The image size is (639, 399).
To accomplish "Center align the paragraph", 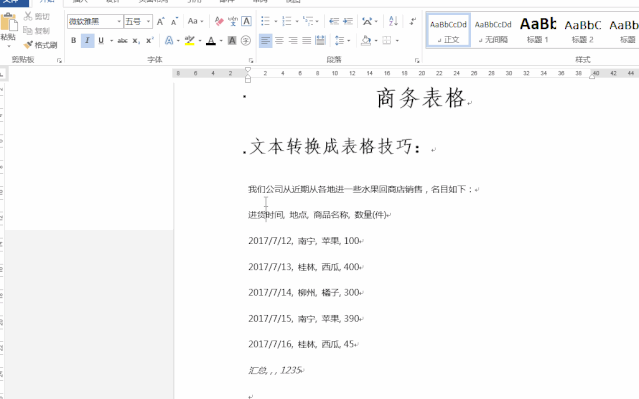I will [279, 40].
